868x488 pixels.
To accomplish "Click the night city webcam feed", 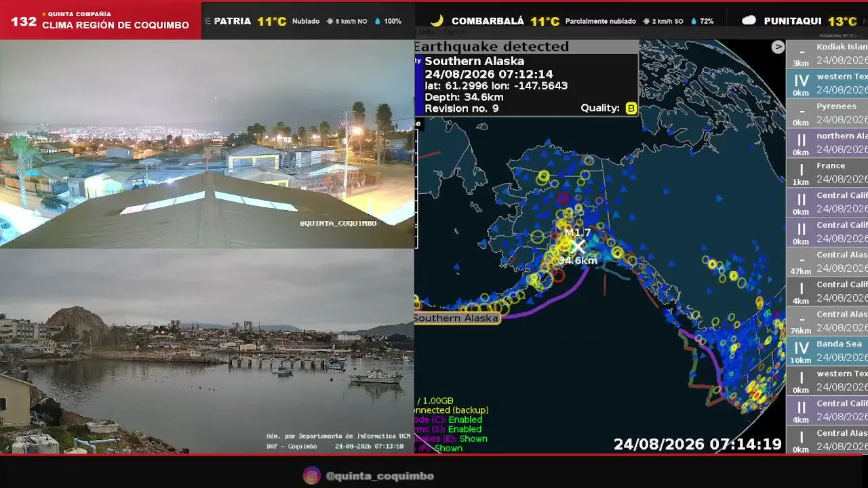I will pos(207,144).
